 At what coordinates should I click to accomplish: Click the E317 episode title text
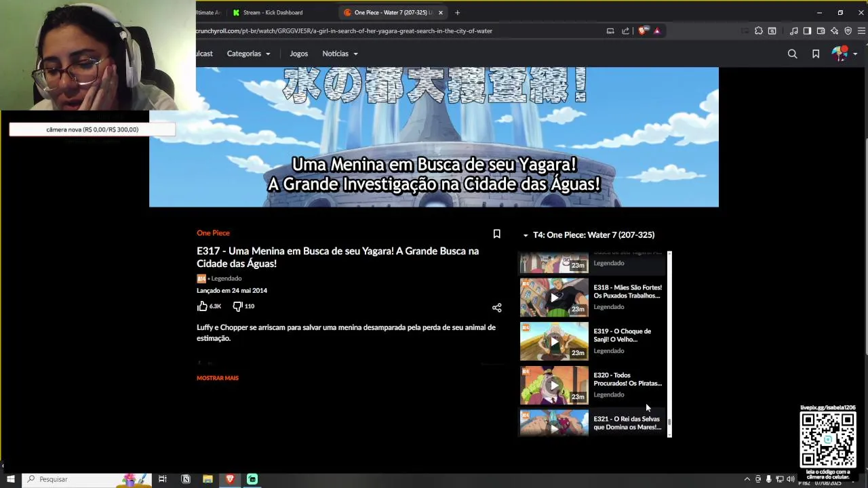(x=338, y=258)
